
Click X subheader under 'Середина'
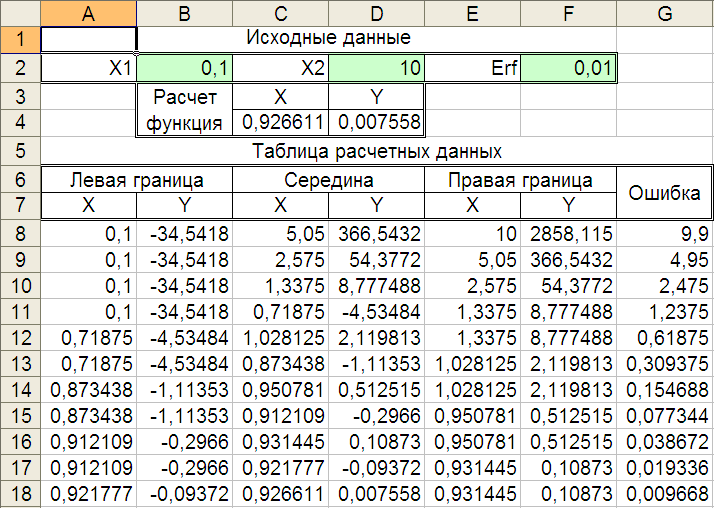[280, 205]
